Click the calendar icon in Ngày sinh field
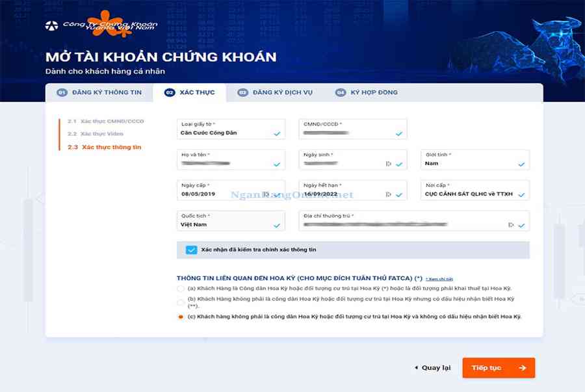The image size is (585, 392). click(389, 164)
